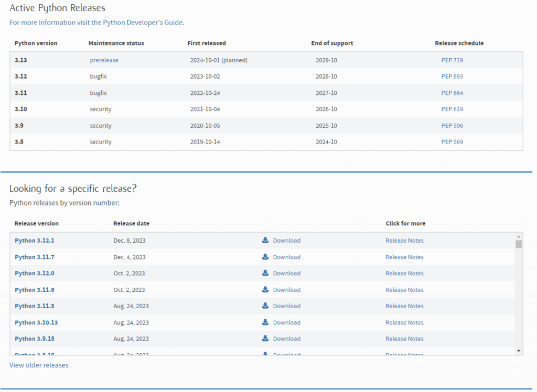Viewport: 537px width, 392px height.
Task: Hit download icon for Python 3.11.5
Action: coord(265,306)
